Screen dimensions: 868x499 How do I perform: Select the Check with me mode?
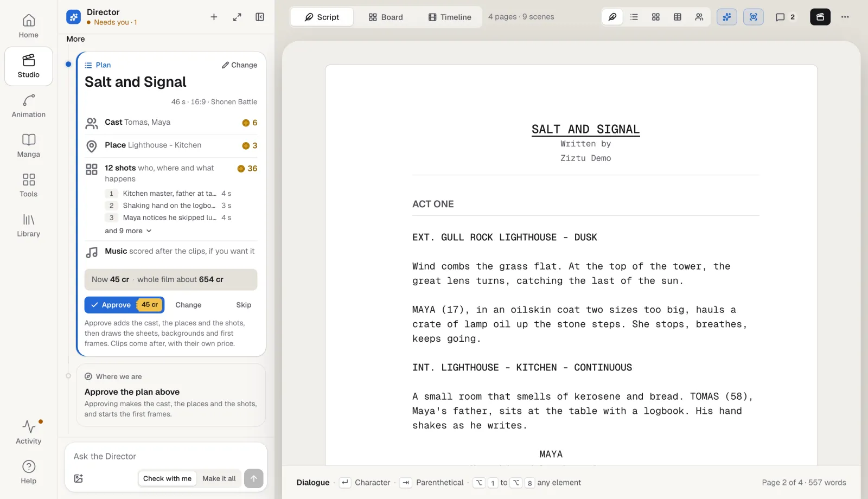pyautogui.click(x=167, y=478)
